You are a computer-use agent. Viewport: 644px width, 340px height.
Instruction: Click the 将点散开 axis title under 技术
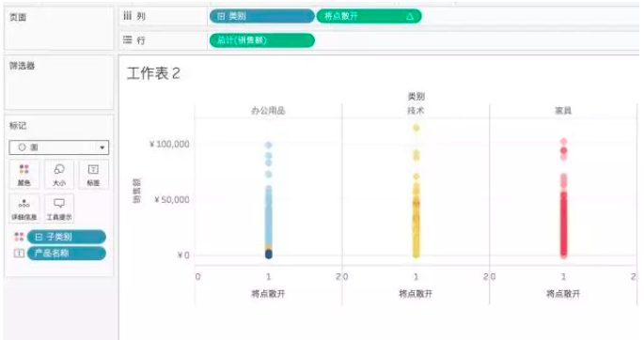coord(416,294)
